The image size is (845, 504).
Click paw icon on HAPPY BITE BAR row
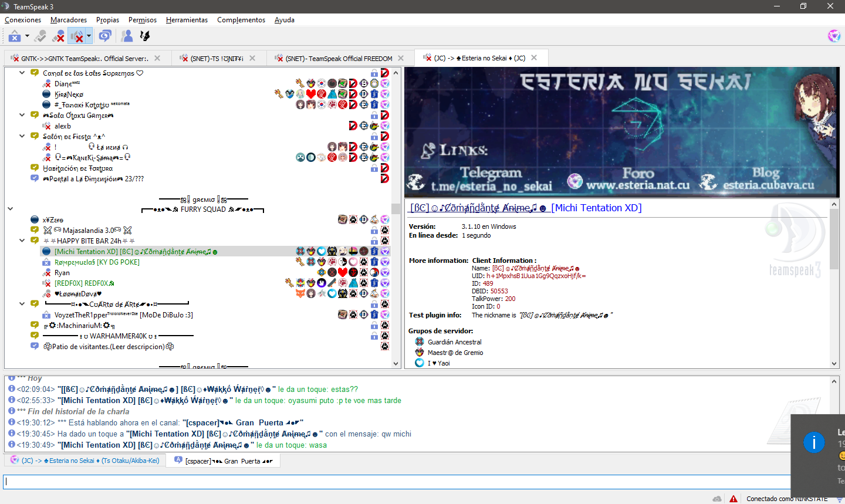384,241
